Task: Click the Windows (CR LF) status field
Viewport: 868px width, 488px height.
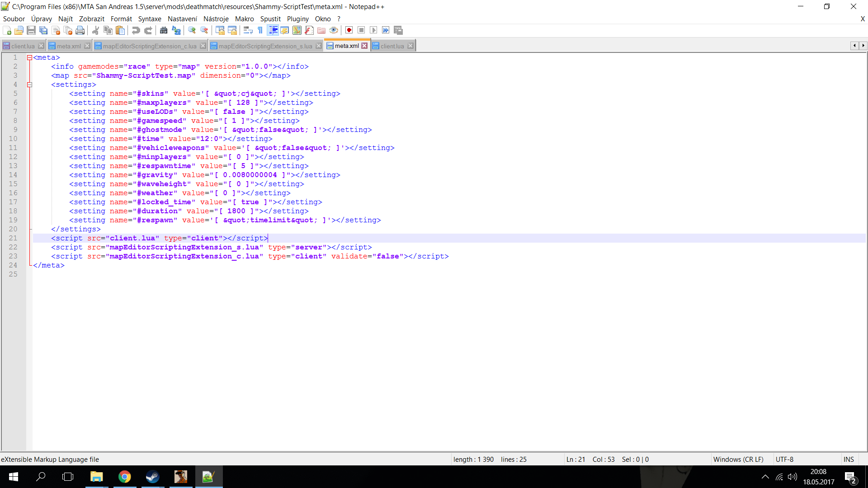Action: tap(738, 459)
